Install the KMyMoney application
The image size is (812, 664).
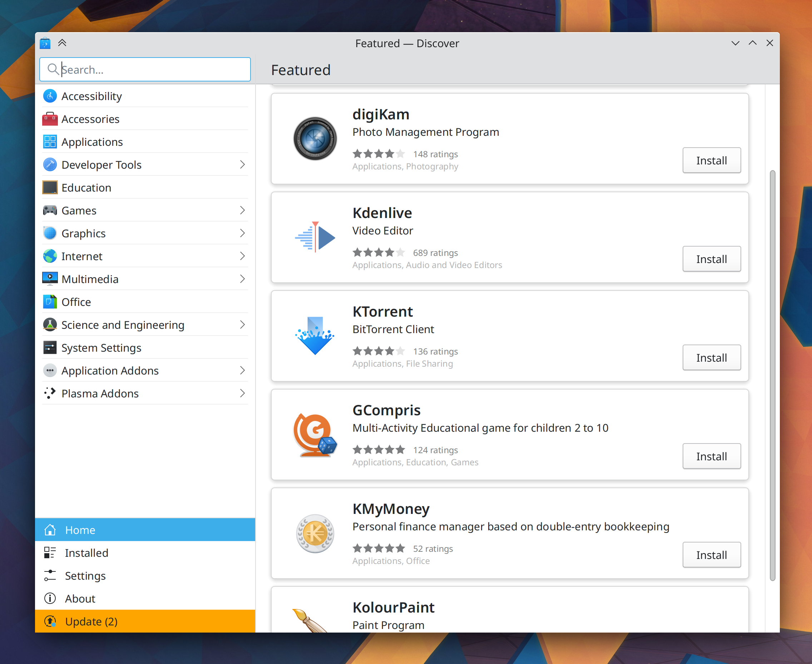click(711, 555)
